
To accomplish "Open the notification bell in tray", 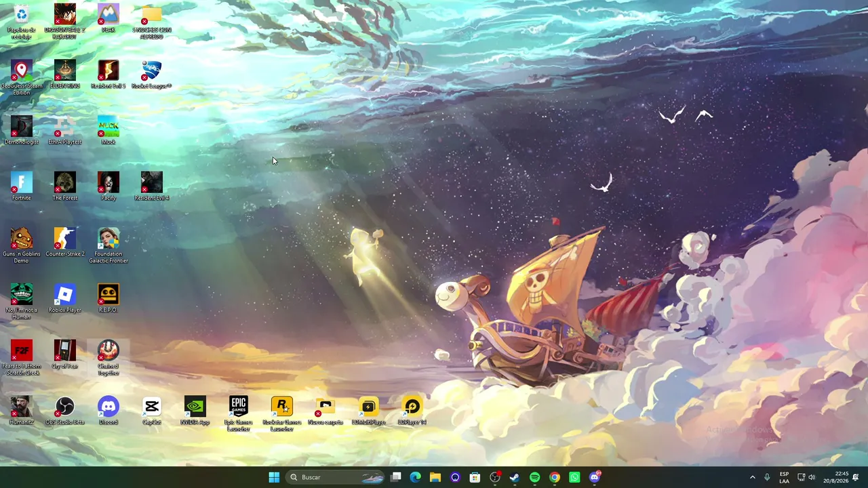I will pos(856,477).
